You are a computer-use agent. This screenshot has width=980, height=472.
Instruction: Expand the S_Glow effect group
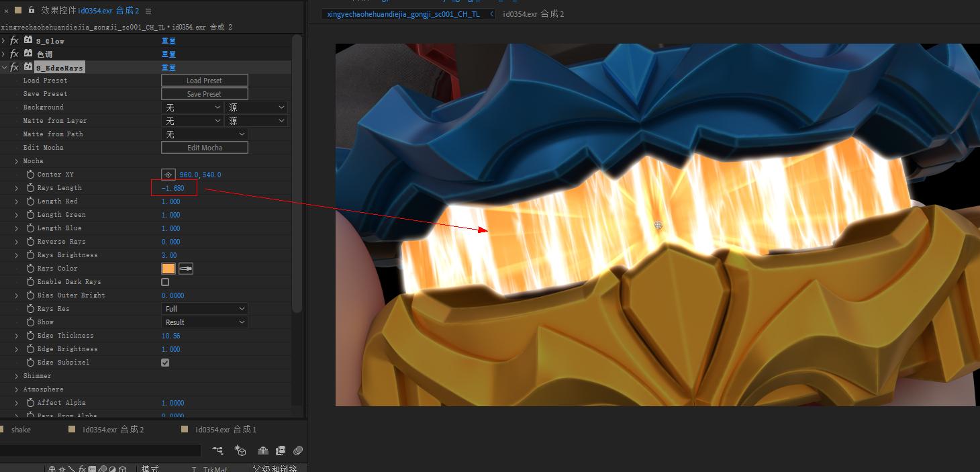pos(3,41)
